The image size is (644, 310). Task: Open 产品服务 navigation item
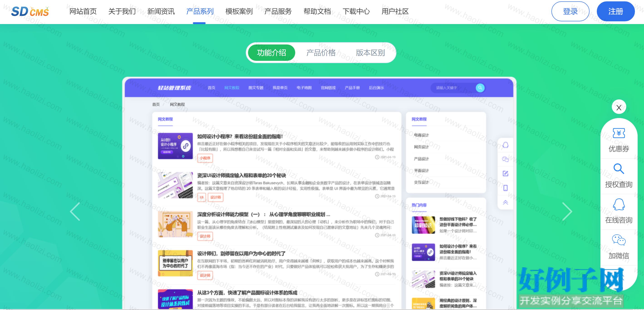coord(278,12)
